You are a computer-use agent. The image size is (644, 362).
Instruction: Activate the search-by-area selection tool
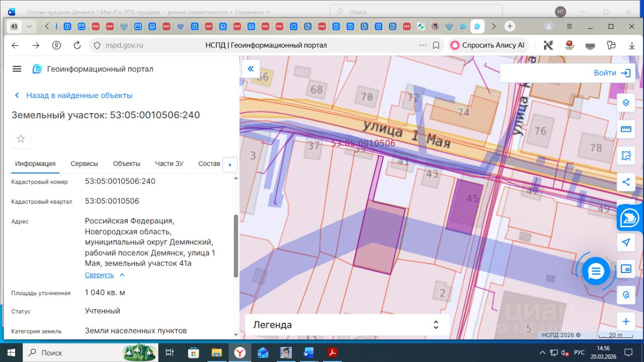tap(626, 155)
